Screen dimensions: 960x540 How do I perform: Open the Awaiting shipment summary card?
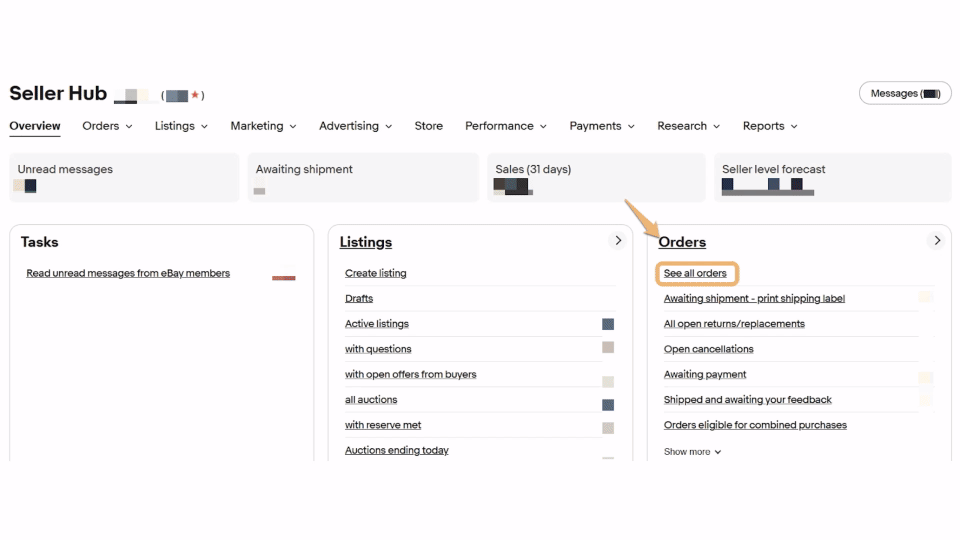[363, 178]
